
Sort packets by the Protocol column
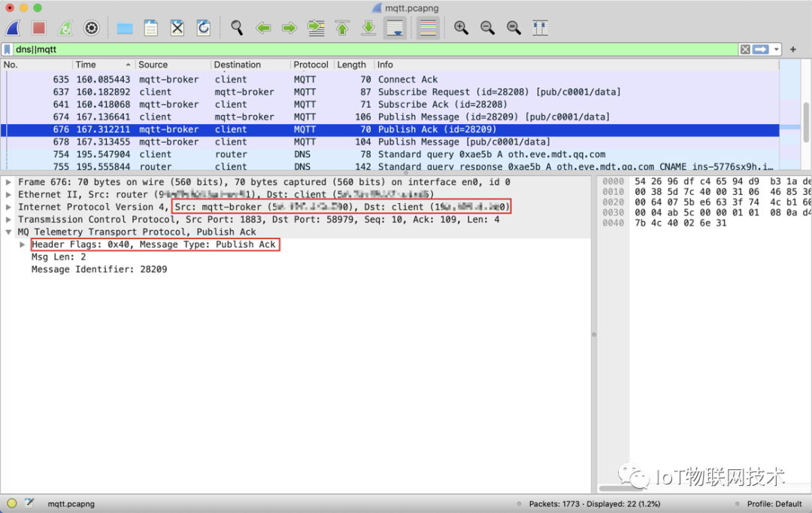pyautogui.click(x=311, y=65)
